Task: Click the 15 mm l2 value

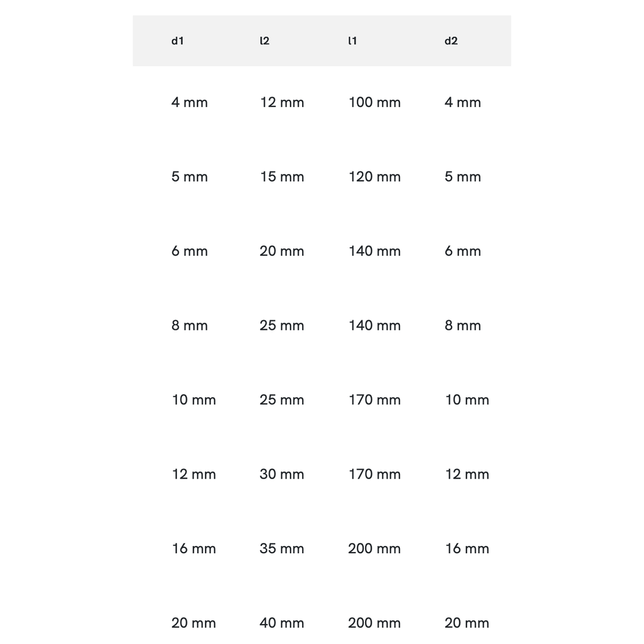Action: click(x=281, y=177)
